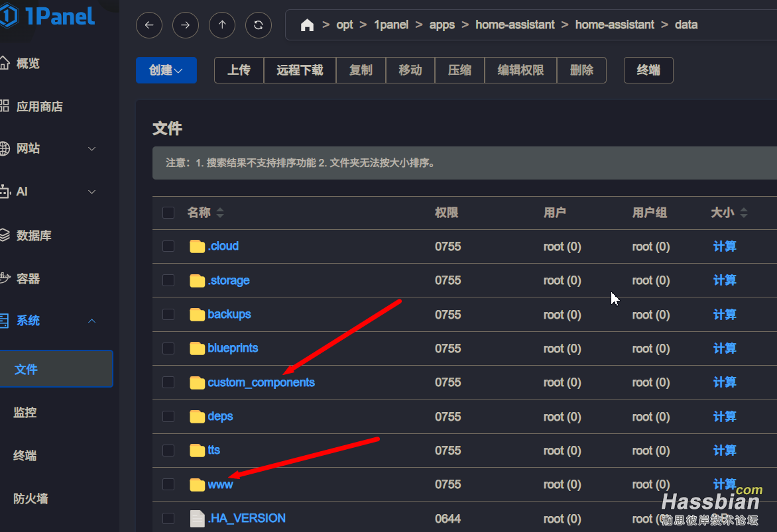Open 概览 in the sidebar
Viewport: 777px width, 532px height.
pyautogui.click(x=28, y=64)
